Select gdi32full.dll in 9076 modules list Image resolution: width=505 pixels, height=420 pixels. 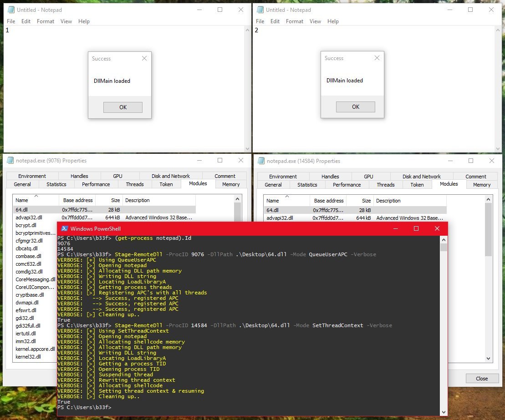(x=28, y=326)
